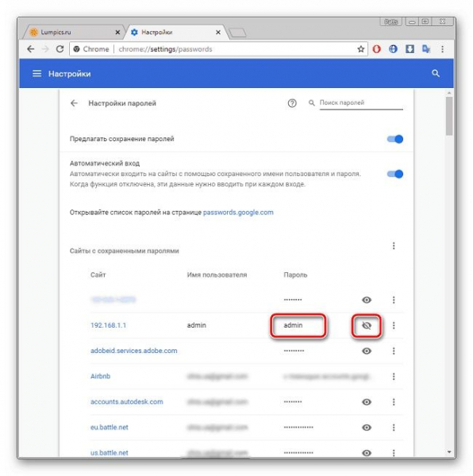The image size is (473, 476).
Task: Open the hamburger menu beside Настройки
Action: coord(37,74)
